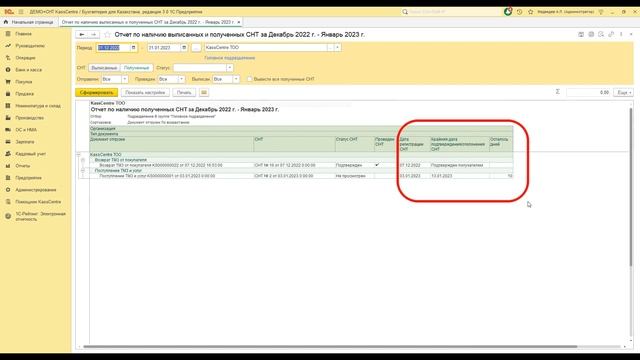The image size is (640, 360).
Task: Expand the organization dropdown arrow
Action: 338,48
